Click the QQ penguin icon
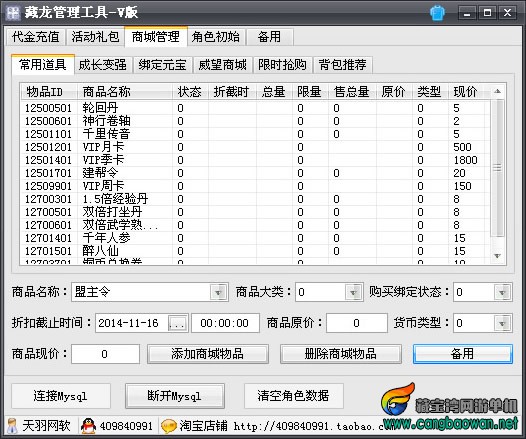526x439 pixels. tap(88, 426)
